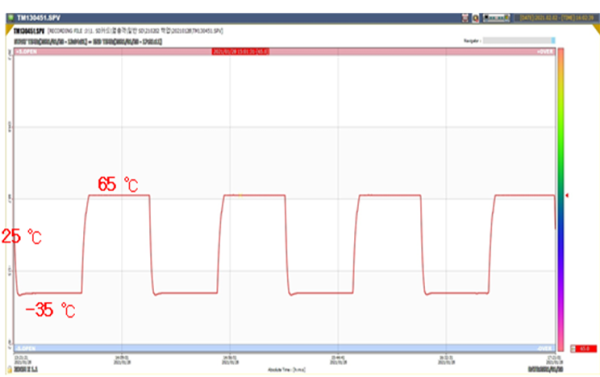Screen dimensions: 600x377
Task: Click the Absolute Time axis label
Action: (x=287, y=370)
